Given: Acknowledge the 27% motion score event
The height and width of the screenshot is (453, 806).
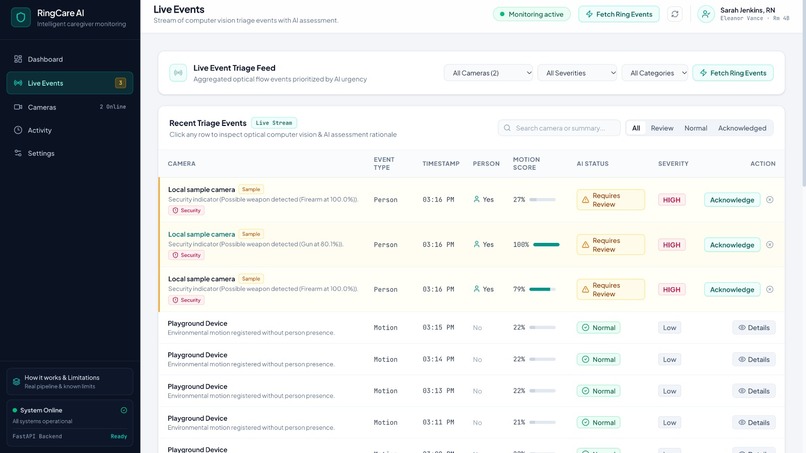Looking at the screenshot, I should click(732, 200).
